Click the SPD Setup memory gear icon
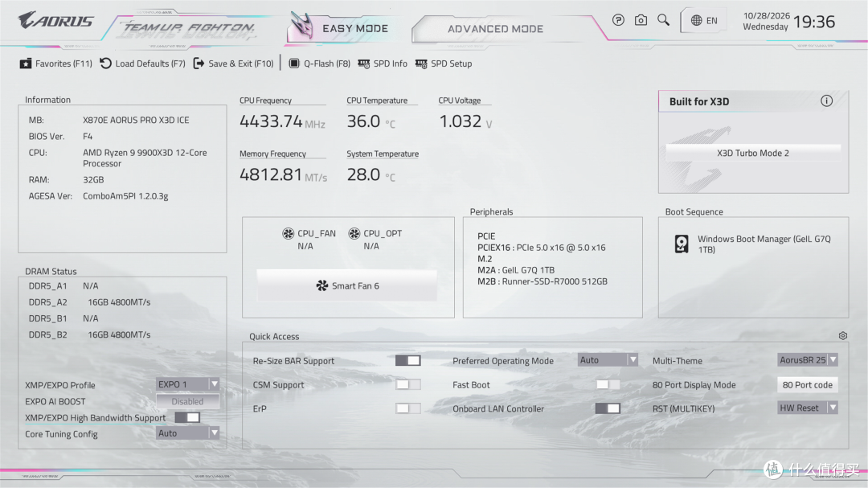 pyautogui.click(x=421, y=64)
